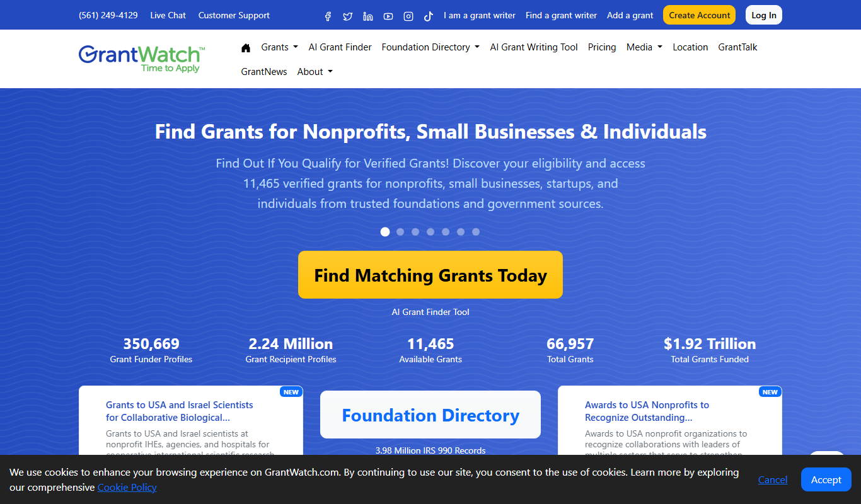Select 'I am a grant writer' link

pyautogui.click(x=480, y=15)
